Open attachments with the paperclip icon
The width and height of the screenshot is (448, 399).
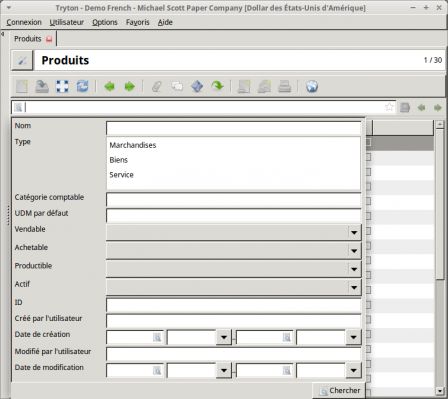(157, 87)
